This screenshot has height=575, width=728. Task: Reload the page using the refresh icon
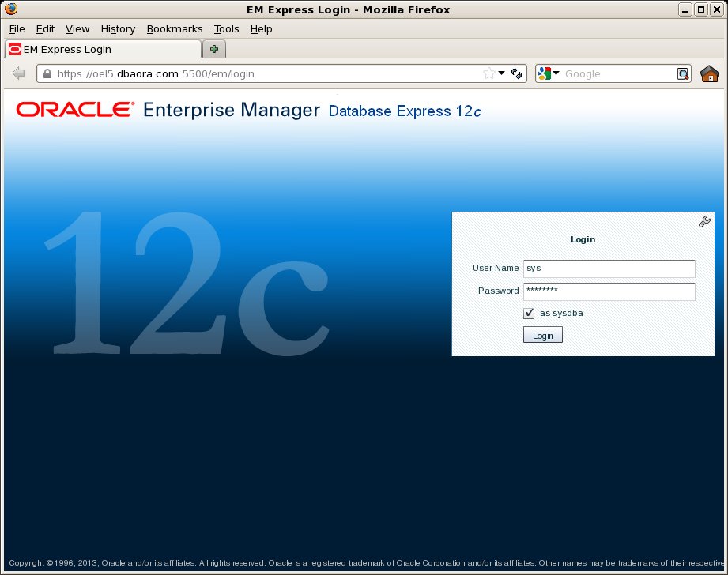point(516,73)
